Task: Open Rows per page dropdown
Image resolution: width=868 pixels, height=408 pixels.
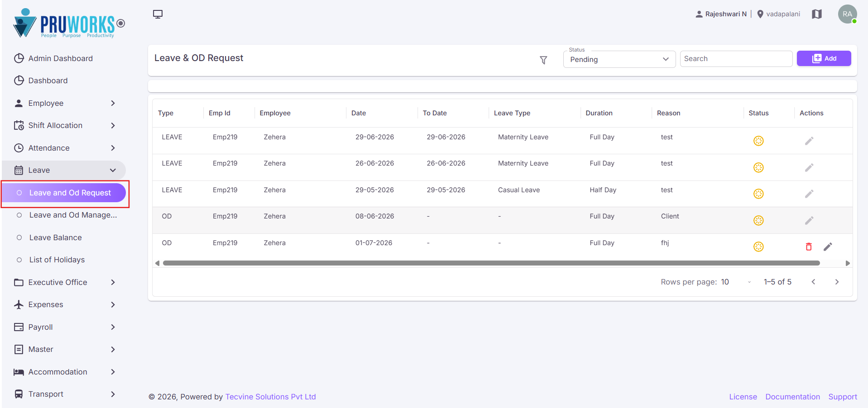Action: [736, 282]
